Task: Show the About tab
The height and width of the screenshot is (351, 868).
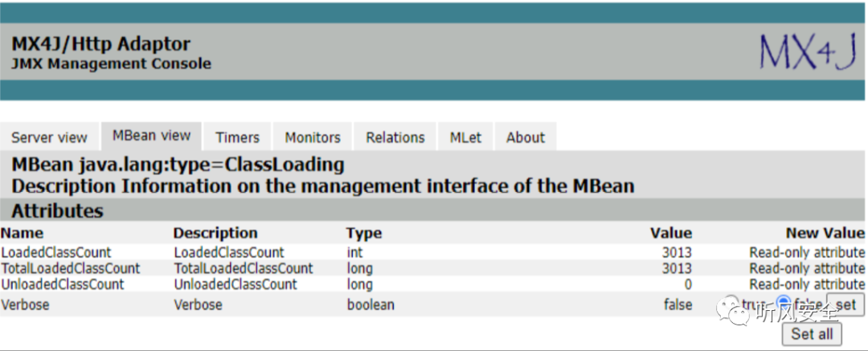Action: 526,137
